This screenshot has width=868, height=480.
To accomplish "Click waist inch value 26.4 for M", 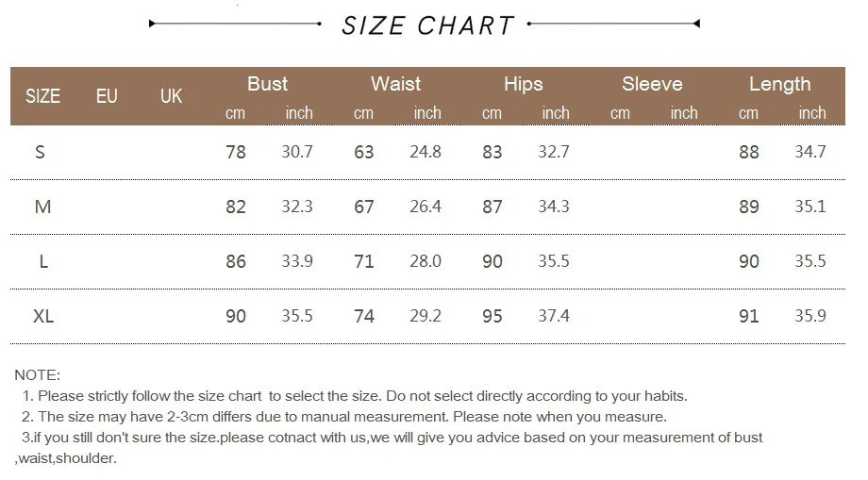I will [426, 207].
